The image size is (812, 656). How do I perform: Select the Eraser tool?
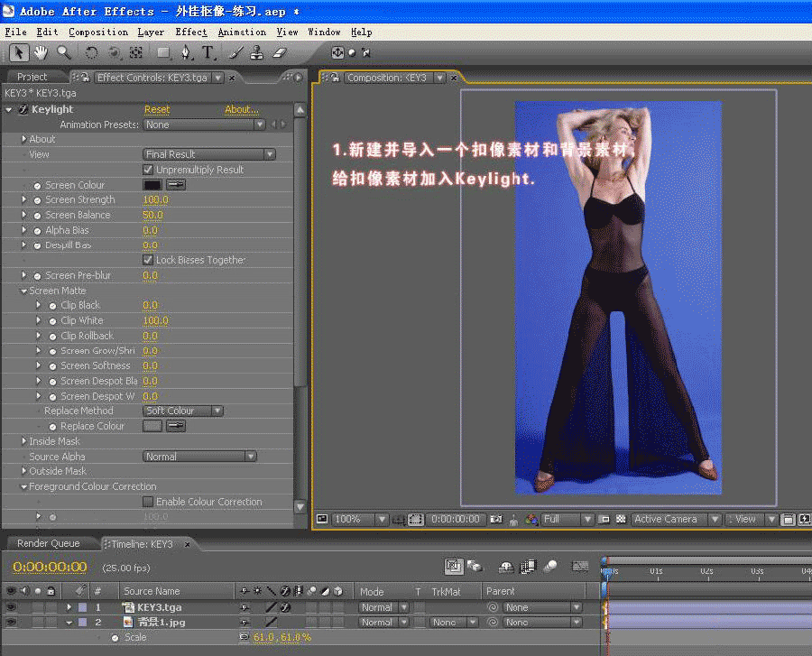[x=280, y=53]
